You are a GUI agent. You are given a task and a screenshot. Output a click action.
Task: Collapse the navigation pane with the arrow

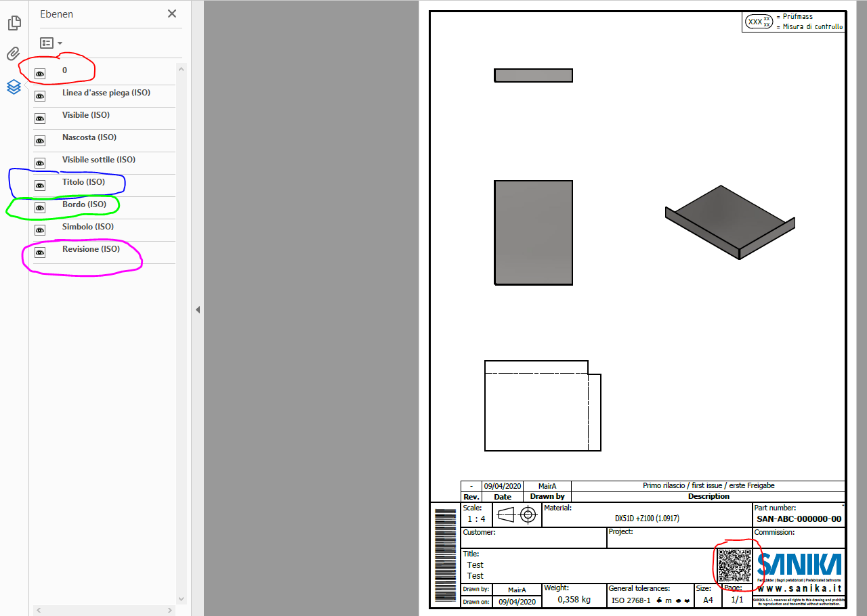[197, 309]
